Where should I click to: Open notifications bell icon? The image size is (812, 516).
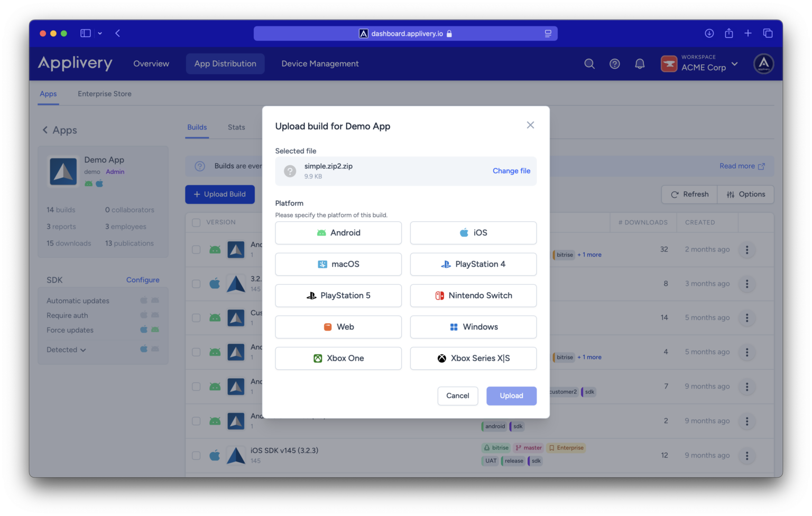(x=640, y=64)
